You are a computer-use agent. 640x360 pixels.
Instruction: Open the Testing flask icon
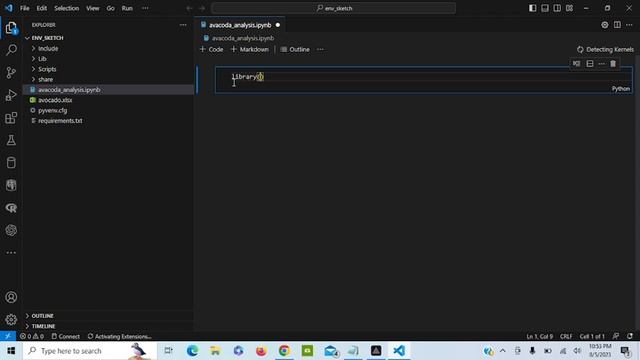(11, 140)
